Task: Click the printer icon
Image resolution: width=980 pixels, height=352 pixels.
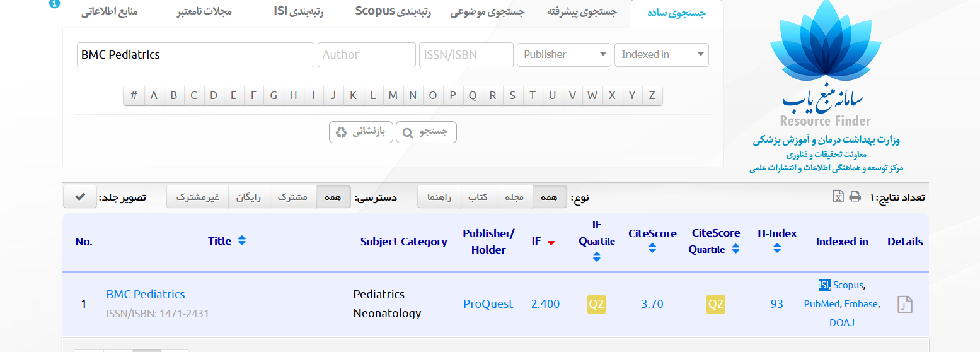Action: coord(855,197)
